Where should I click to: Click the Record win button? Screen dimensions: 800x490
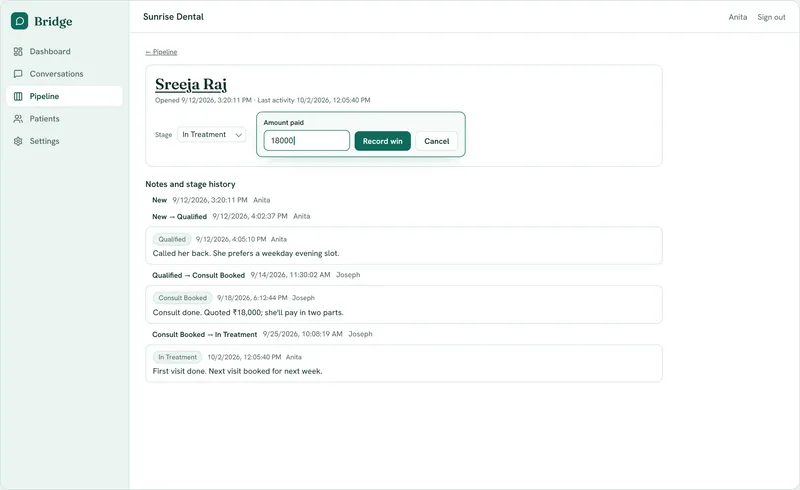coord(383,141)
